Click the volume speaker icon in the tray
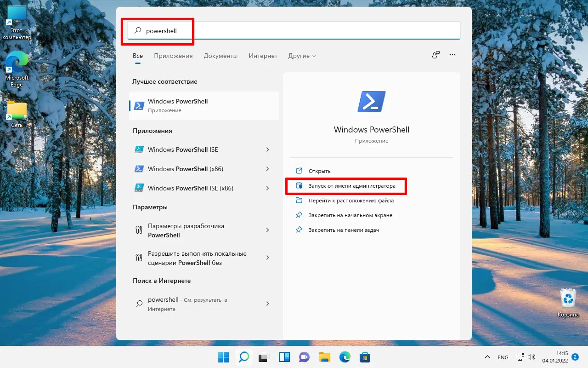 pos(531,357)
